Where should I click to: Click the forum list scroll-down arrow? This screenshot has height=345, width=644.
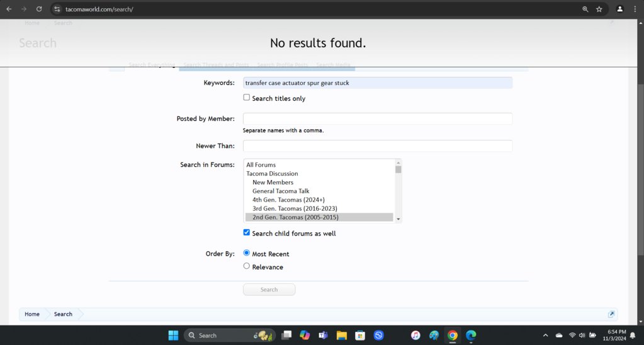[x=398, y=219]
